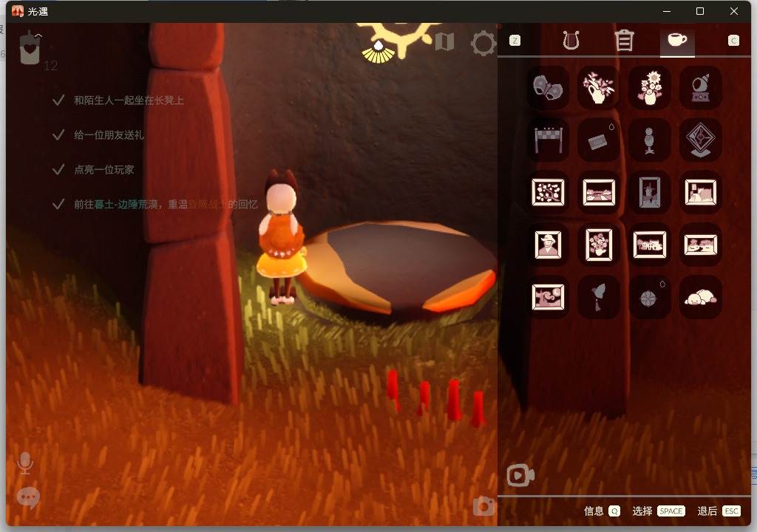Toggle the microphone voice chat
The height and width of the screenshot is (532, 757).
pos(25,463)
